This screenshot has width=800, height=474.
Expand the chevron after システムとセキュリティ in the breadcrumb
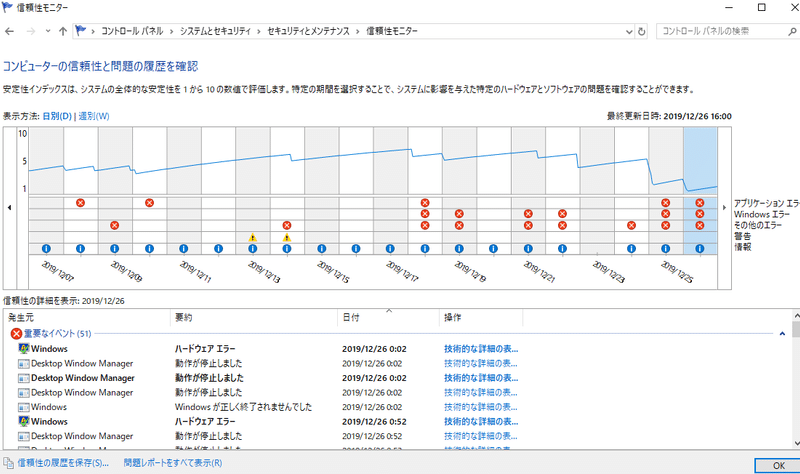[259, 31]
